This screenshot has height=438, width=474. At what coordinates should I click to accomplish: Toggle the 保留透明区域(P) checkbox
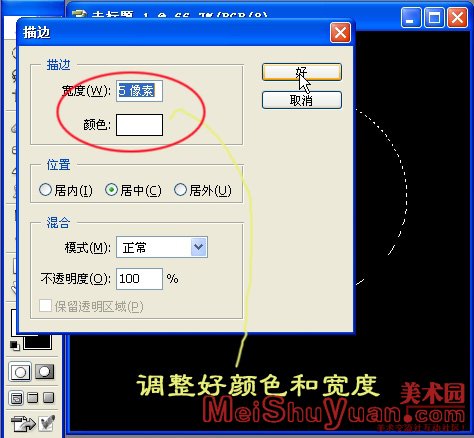pos(45,306)
